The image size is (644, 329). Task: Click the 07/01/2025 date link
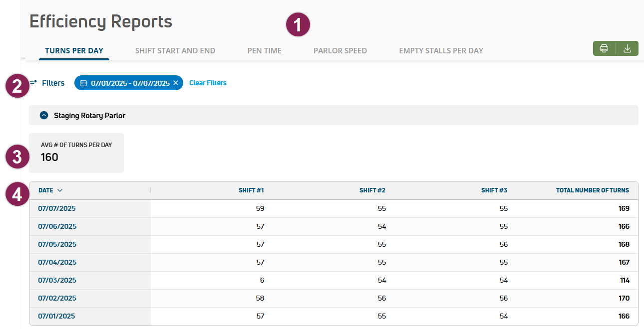click(56, 316)
